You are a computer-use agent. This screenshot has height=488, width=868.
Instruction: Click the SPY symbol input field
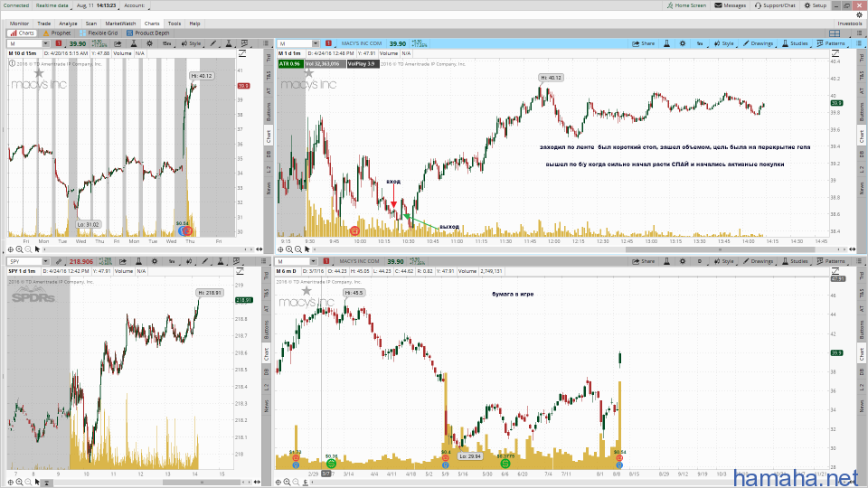(25, 261)
